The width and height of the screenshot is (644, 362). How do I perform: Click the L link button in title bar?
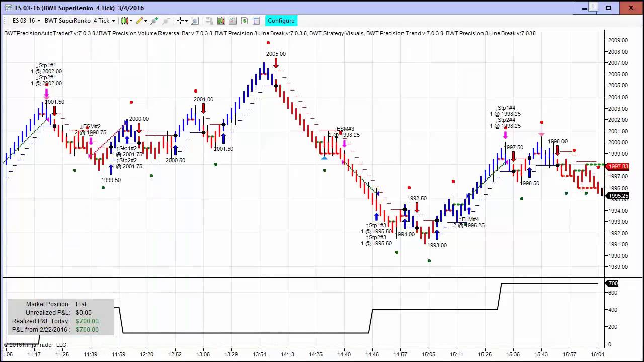[x=594, y=7]
